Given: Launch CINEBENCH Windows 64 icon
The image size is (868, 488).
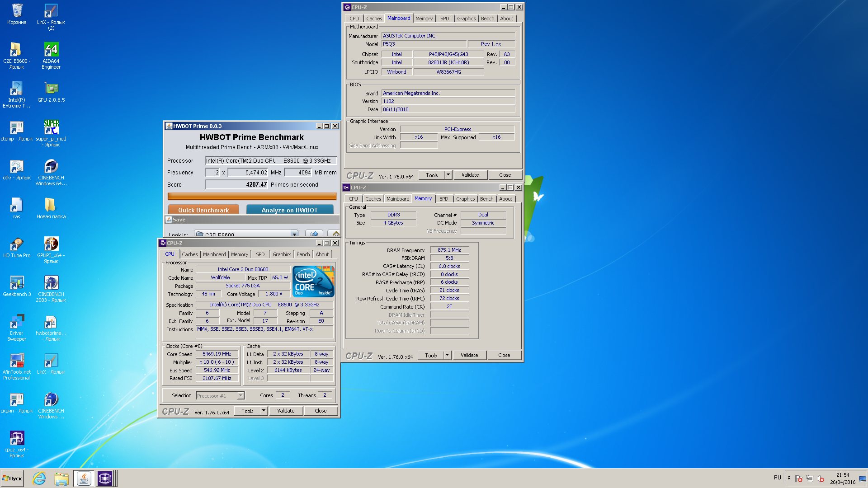Looking at the screenshot, I should pyautogui.click(x=51, y=172).
